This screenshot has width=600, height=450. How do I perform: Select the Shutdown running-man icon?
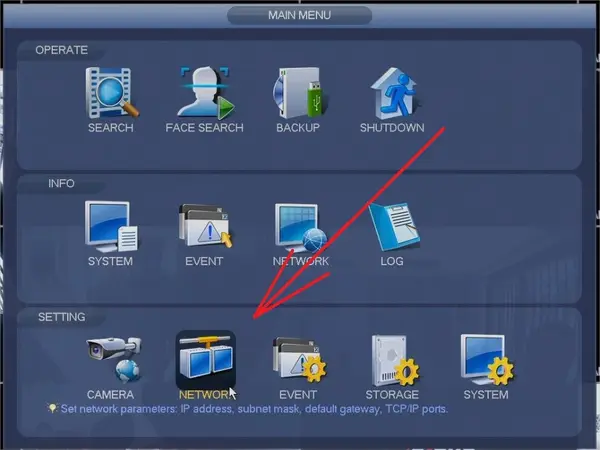[x=393, y=93]
